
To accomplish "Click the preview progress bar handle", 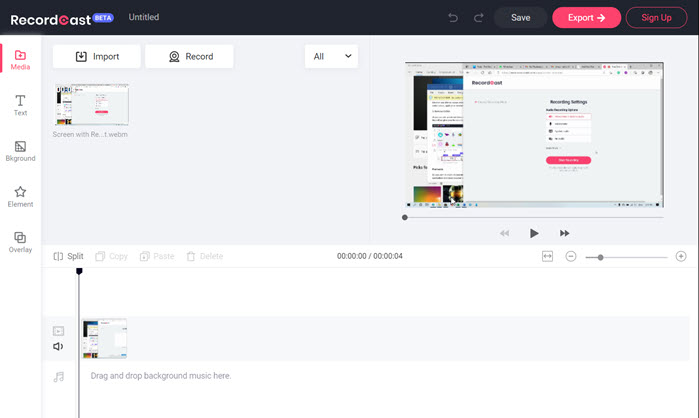I will [405, 217].
